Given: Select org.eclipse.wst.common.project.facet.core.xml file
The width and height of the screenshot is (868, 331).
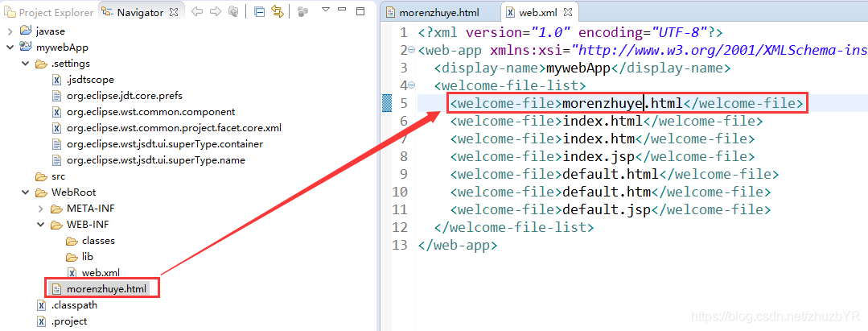Looking at the screenshot, I should (x=174, y=128).
